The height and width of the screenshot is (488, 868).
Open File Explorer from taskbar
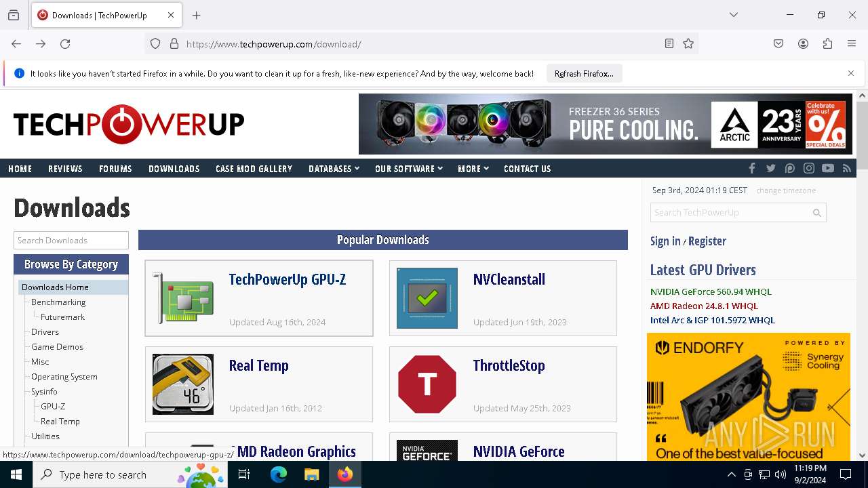coord(311,474)
